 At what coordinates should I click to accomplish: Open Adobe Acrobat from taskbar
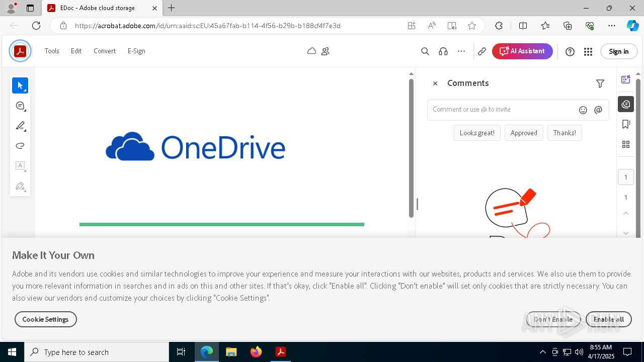tap(281, 352)
